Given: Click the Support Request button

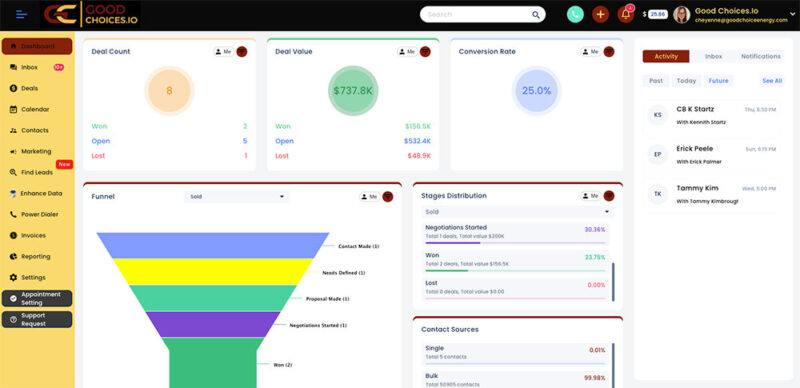Looking at the screenshot, I should [37, 320].
